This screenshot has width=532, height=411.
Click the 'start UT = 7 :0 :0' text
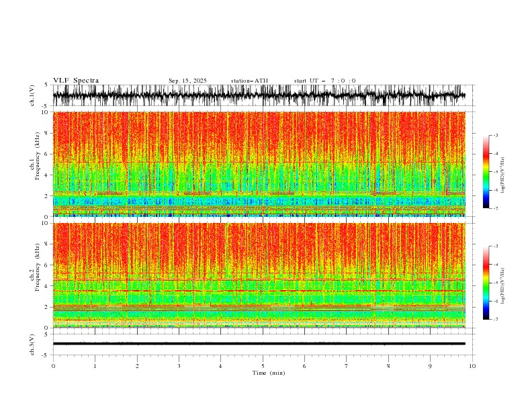click(x=324, y=81)
